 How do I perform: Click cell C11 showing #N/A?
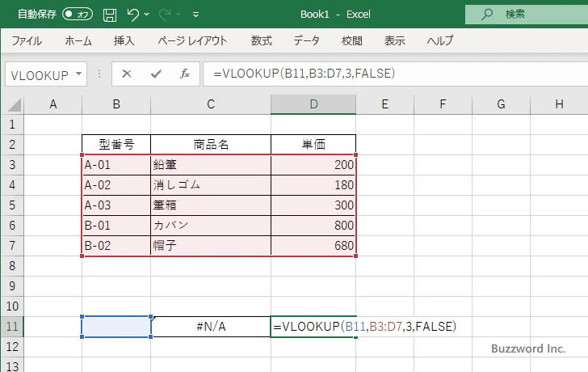[210, 327]
